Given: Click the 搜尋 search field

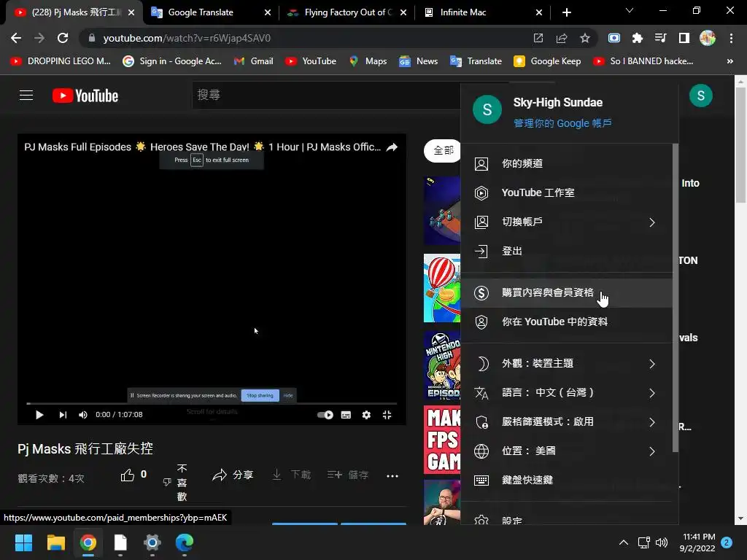Looking at the screenshot, I should point(326,96).
